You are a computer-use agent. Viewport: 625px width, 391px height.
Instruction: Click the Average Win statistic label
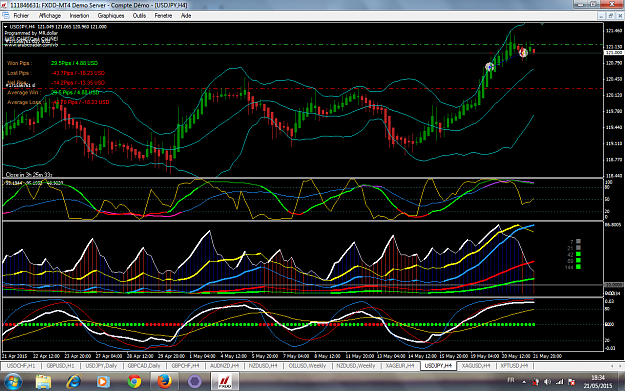point(23,92)
